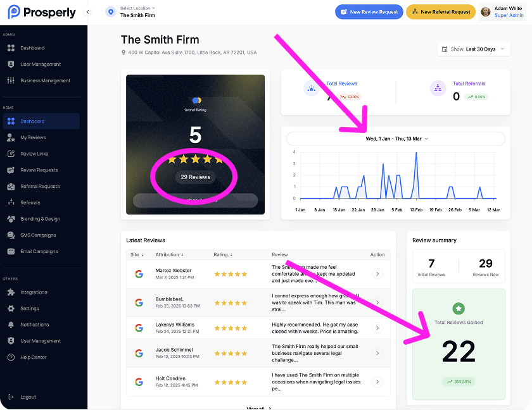Click the 7 Initial Reviews value
This screenshot has width=532, height=410.
(x=431, y=263)
